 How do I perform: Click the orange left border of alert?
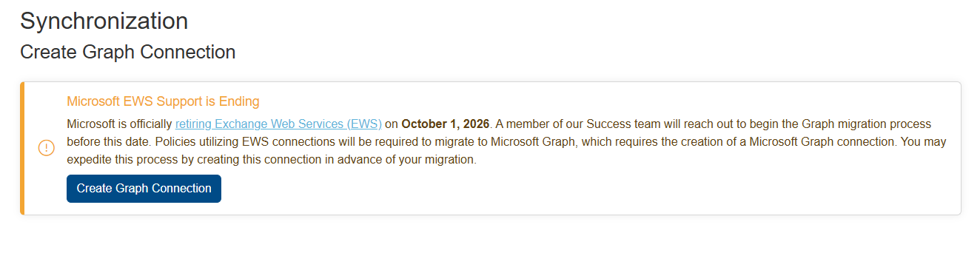coord(22,148)
